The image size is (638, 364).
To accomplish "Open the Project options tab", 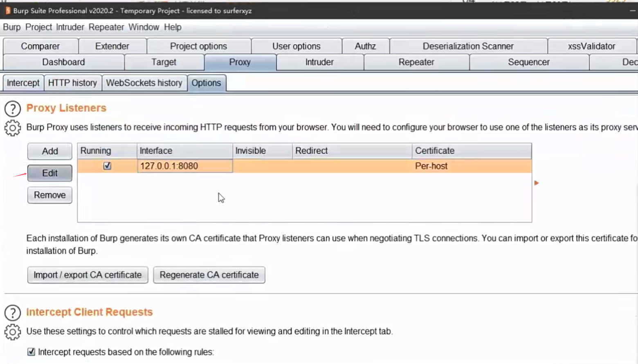I will coord(199,46).
